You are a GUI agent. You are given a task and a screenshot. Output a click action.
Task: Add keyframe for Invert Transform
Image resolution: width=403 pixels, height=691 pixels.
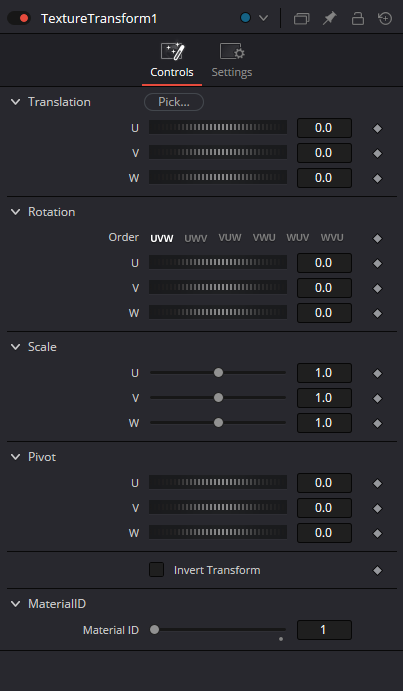coord(377,570)
